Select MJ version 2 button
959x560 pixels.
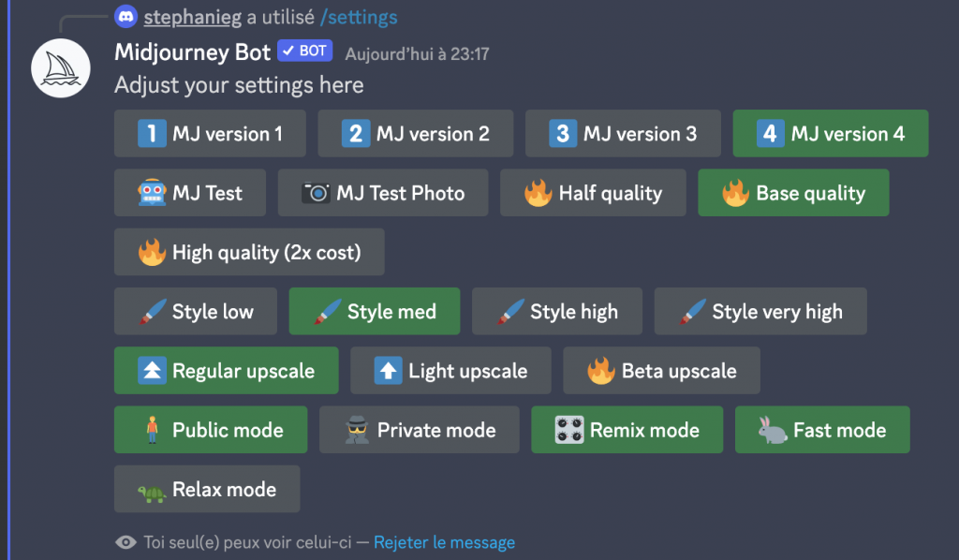[x=415, y=133]
